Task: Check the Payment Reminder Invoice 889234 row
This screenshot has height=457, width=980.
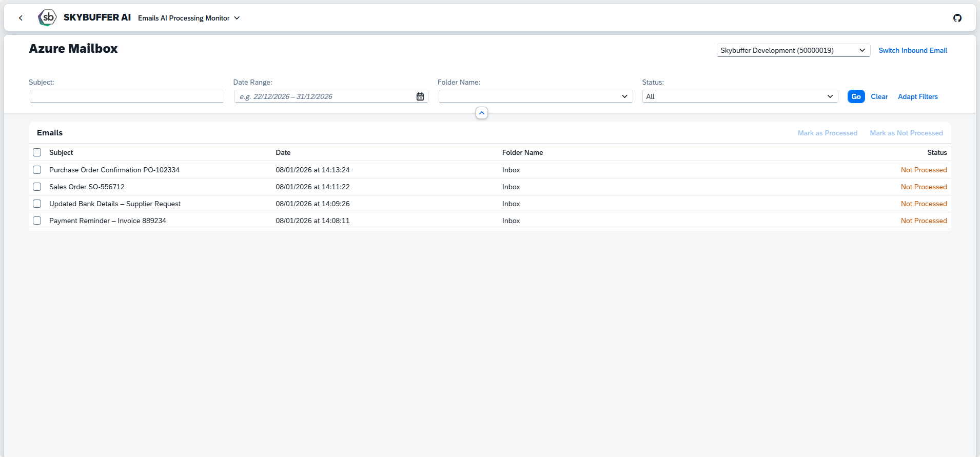Action: point(37,221)
